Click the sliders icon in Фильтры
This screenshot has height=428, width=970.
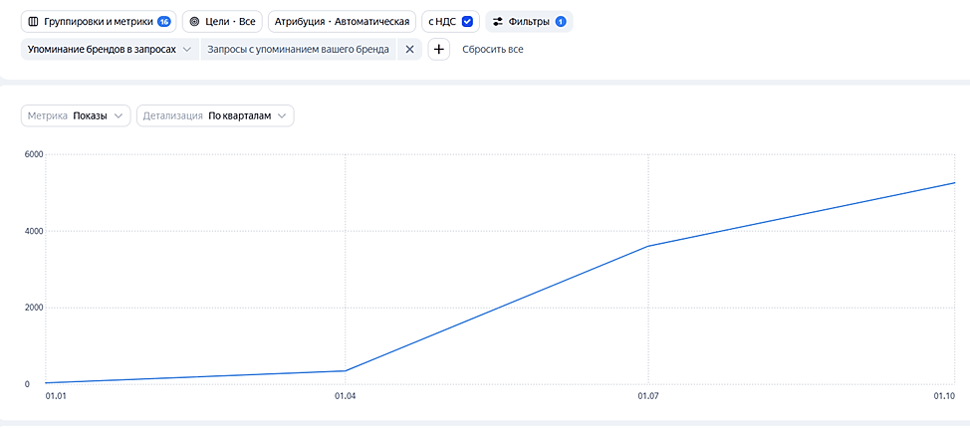tap(497, 22)
